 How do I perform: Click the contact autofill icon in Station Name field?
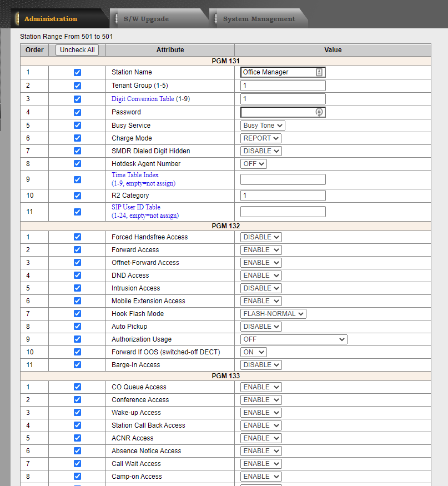pyautogui.click(x=319, y=72)
